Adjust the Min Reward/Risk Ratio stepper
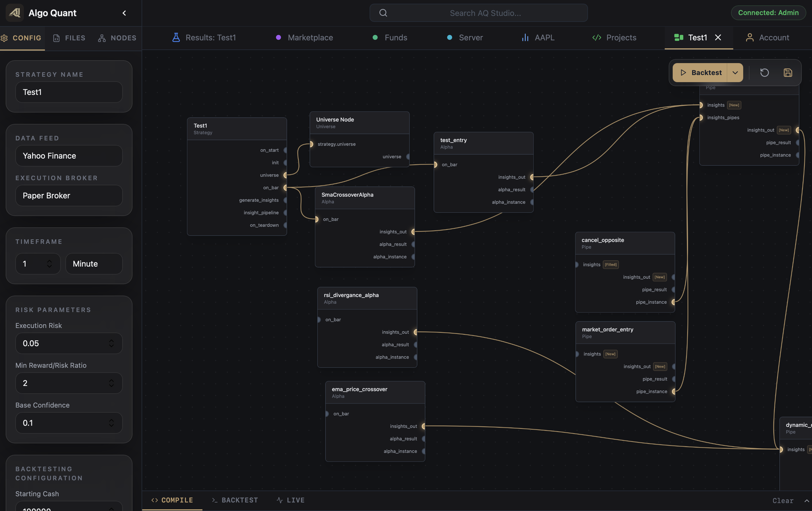Screen dimensions: 812x511 111,383
